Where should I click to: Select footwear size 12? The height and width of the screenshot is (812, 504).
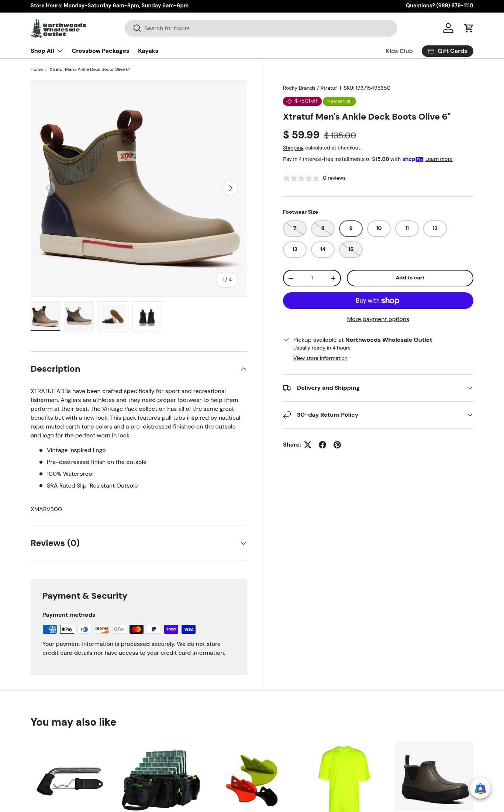pos(435,228)
